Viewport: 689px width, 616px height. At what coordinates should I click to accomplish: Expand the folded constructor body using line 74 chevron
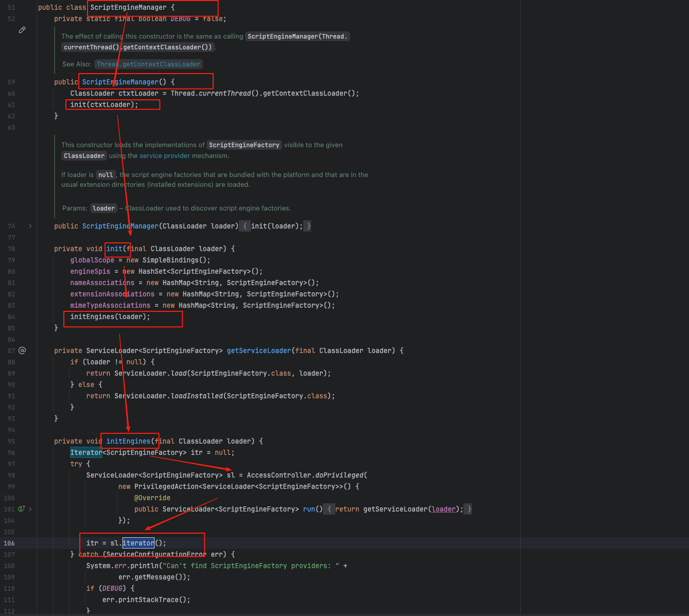coord(30,226)
